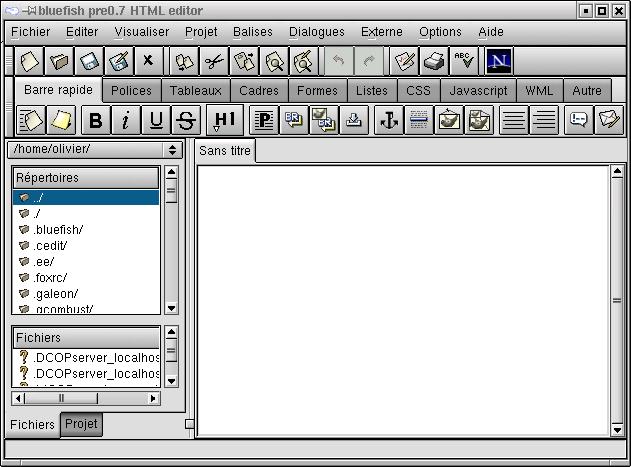Apply italic with the i icon
Screen dimensions: 631x467
tap(126, 121)
